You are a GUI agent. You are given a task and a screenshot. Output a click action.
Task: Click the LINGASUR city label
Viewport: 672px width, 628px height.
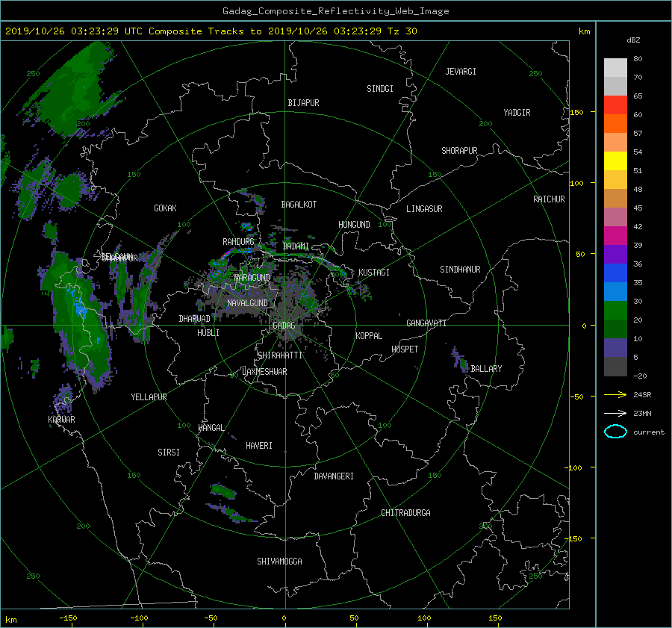coord(424,209)
